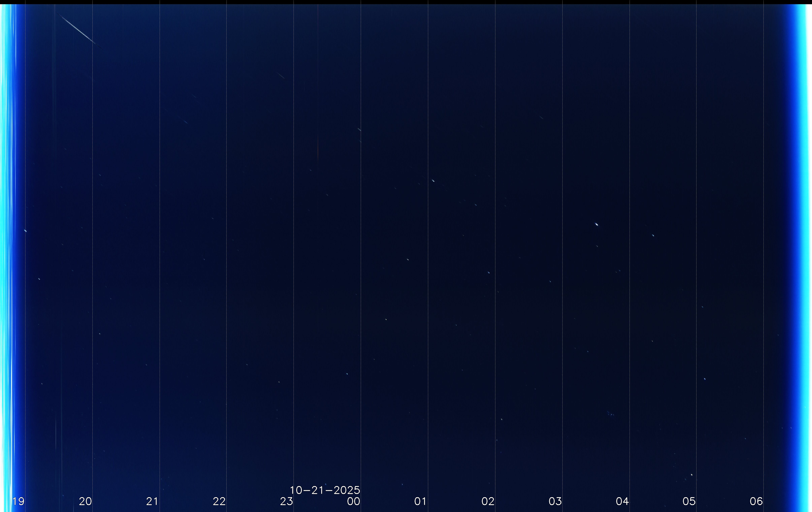
Task: Click the 01 hour label
Action: coord(421,501)
